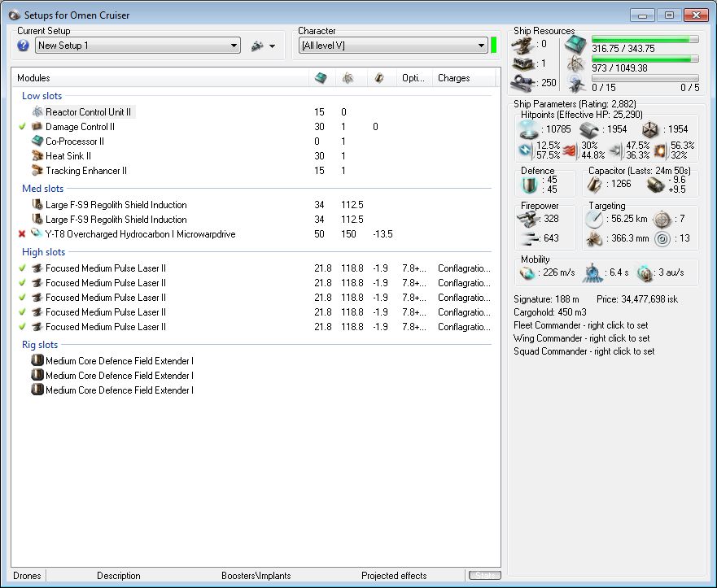Expand the arrow next to ship browser icon
The width and height of the screenshot is (717, 588).
click(x=272, y=46)
